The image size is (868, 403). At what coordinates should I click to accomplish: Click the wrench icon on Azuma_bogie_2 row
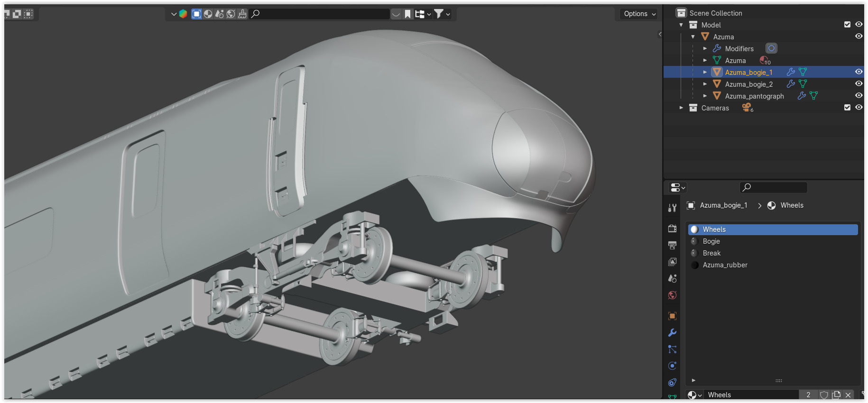coord(791,84)
